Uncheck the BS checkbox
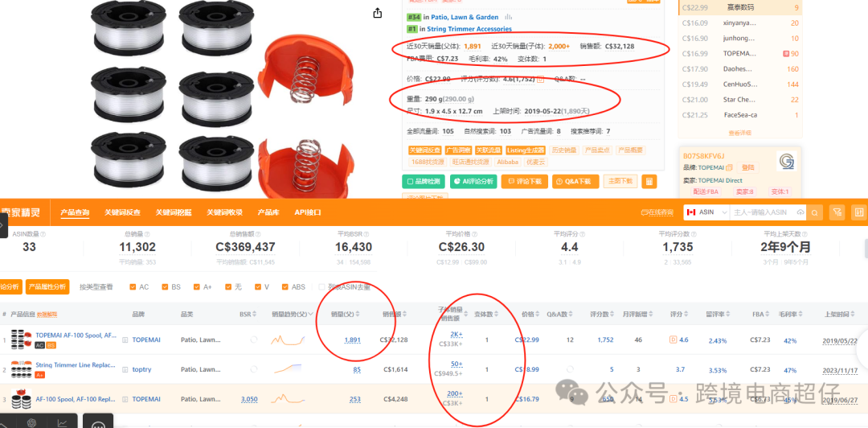This screenshot has height=428, width=868. point(165,287)
